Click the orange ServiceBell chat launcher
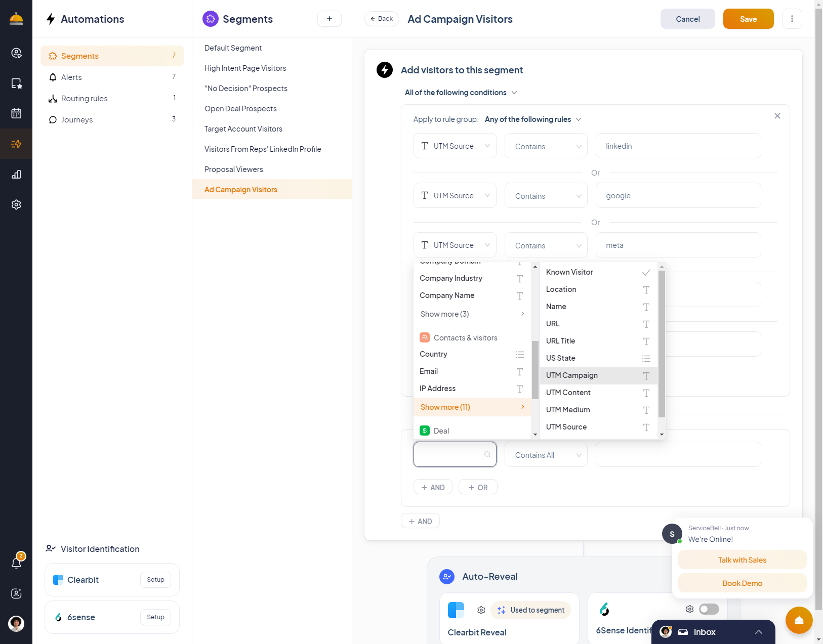This screenshot has width=823, height=644. (799, 620)
